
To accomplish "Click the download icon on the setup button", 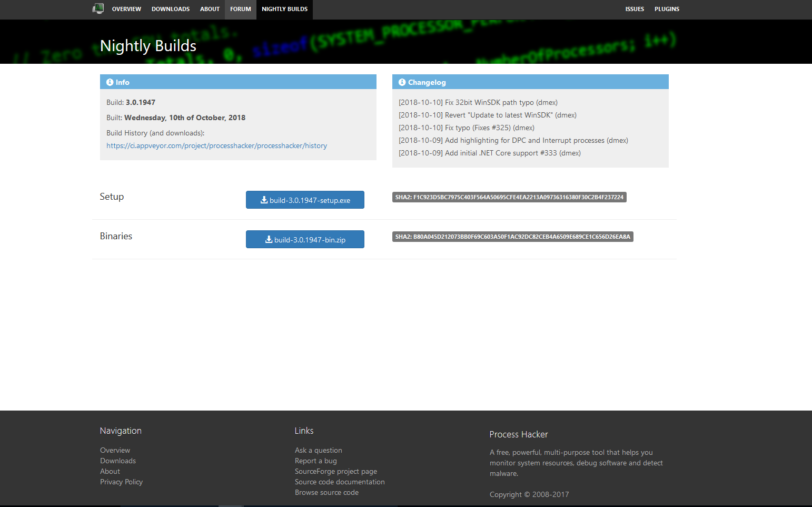I will click(265, 200).
